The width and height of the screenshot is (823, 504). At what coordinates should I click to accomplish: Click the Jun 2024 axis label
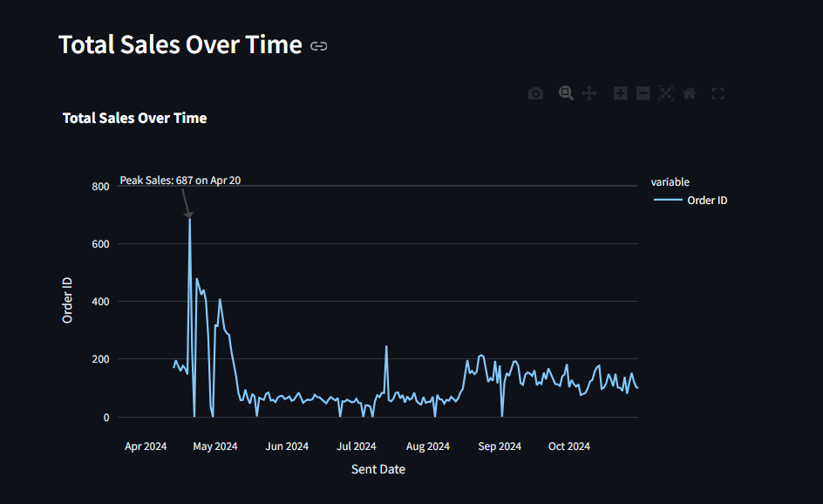287,446
